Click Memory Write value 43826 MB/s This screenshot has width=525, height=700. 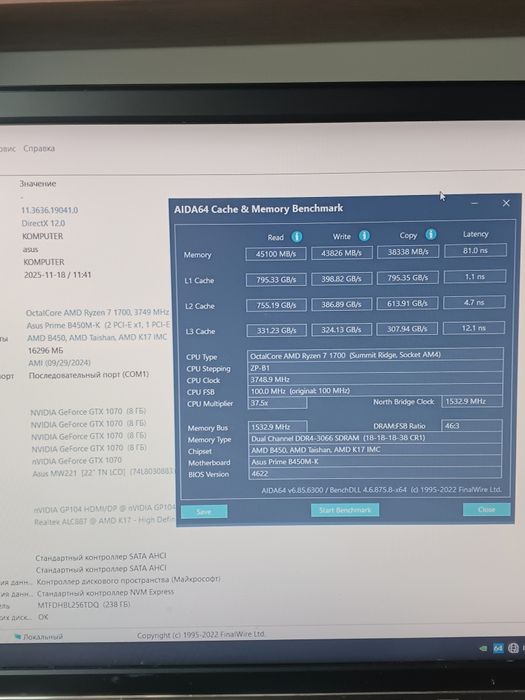342,253
